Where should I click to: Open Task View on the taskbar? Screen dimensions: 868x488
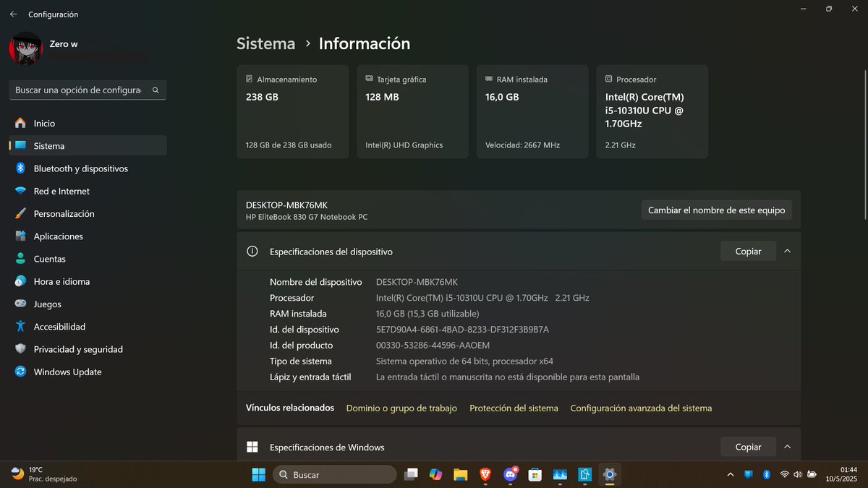[x=412, y=475]
